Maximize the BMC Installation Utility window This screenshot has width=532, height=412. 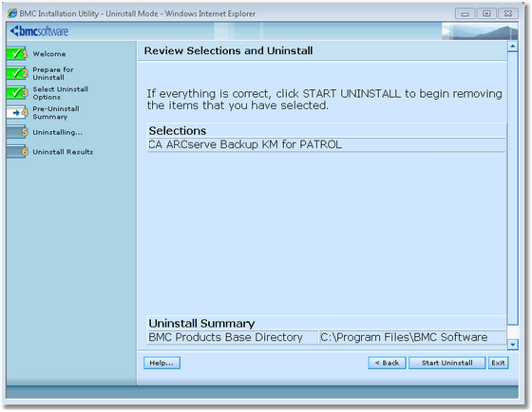click(486, 13)
